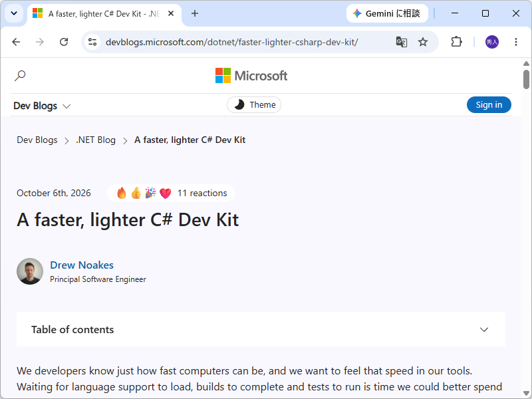Click the current page breadcrumb title
The width and height of the screenshot is (532, 399).
point(190,140)
